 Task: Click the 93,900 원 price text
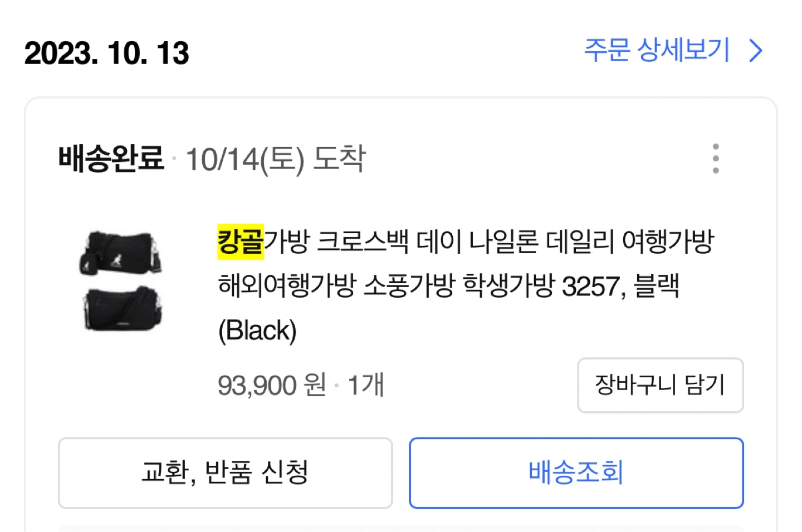(272, 385)
